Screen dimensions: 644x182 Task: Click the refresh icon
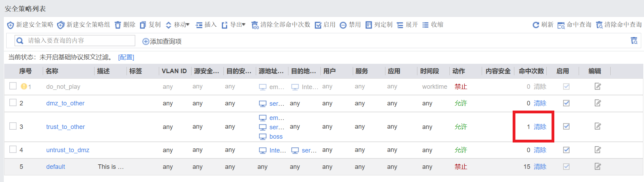(x=536, y=25)
